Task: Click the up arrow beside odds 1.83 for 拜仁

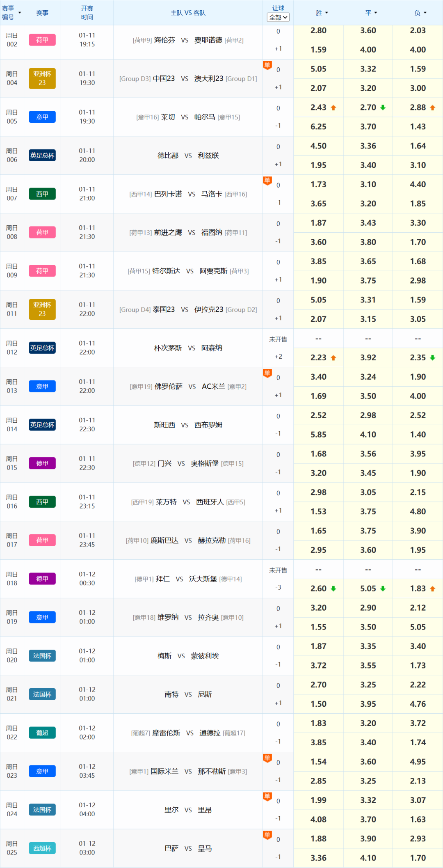Action: pyautogui.click(x=432, y=589)
